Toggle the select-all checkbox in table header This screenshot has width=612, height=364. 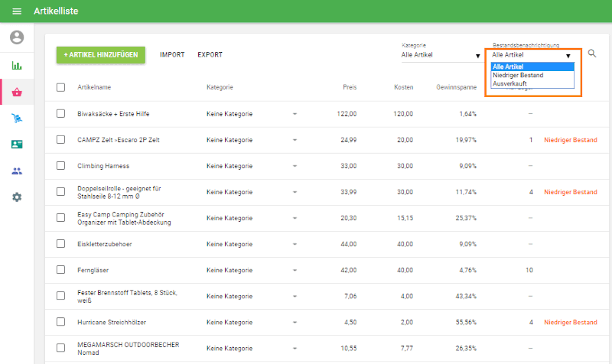coord(61,87)
